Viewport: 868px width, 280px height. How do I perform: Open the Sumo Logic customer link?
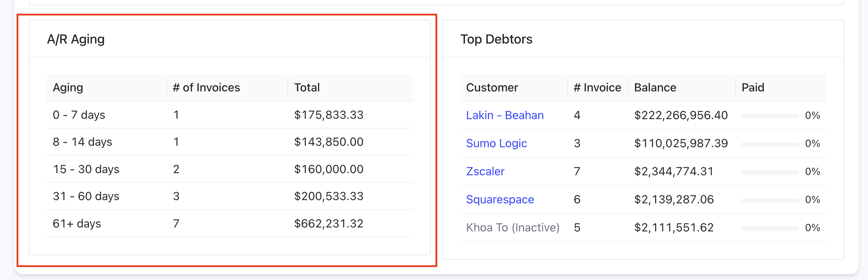pyautogui.click(x=496, y=143)
